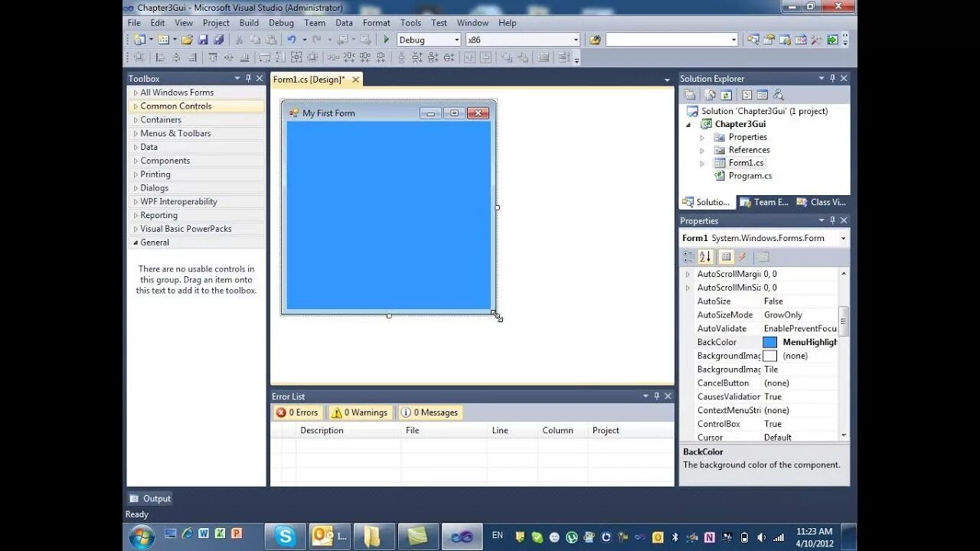The height and width of the screenshot is (551, 980).
Task: Sort properties alphabetically with A-Z icon
Action: click(705, 257)
